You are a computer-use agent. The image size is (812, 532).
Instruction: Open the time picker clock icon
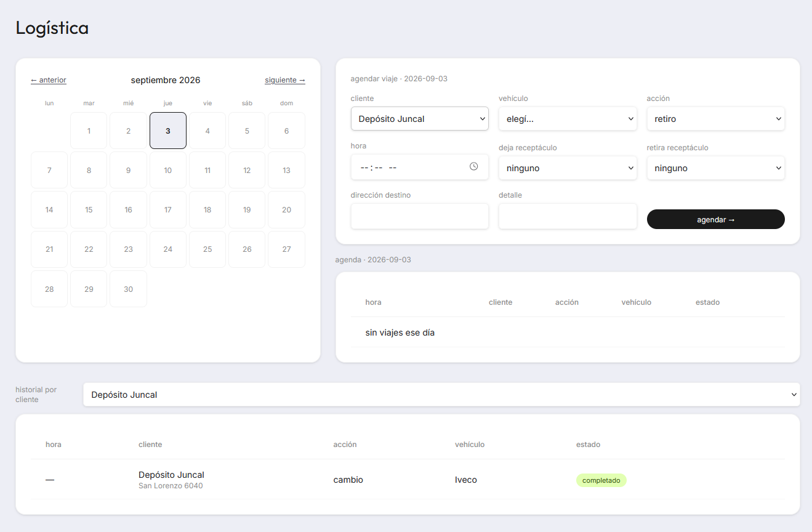pyautogui.click(x=473, y=166)
